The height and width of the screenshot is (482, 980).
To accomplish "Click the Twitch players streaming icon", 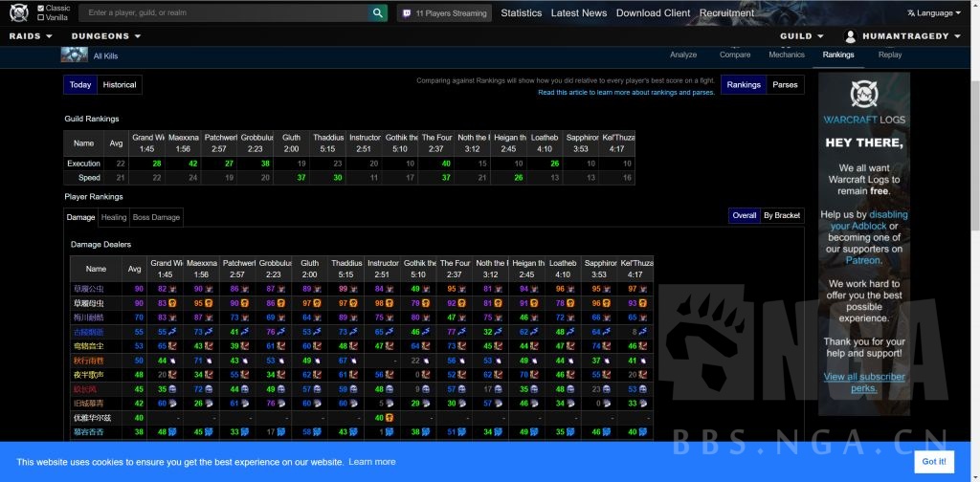I will pos(406,13).
